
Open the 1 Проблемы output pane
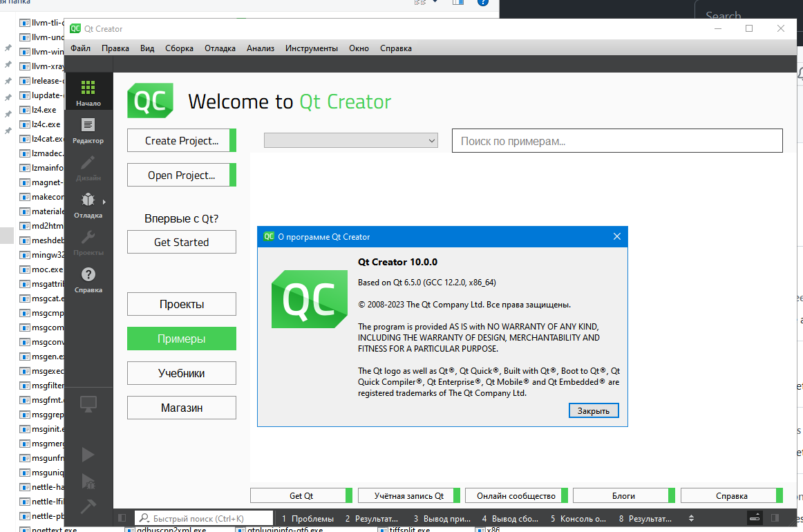coord(308,518)
